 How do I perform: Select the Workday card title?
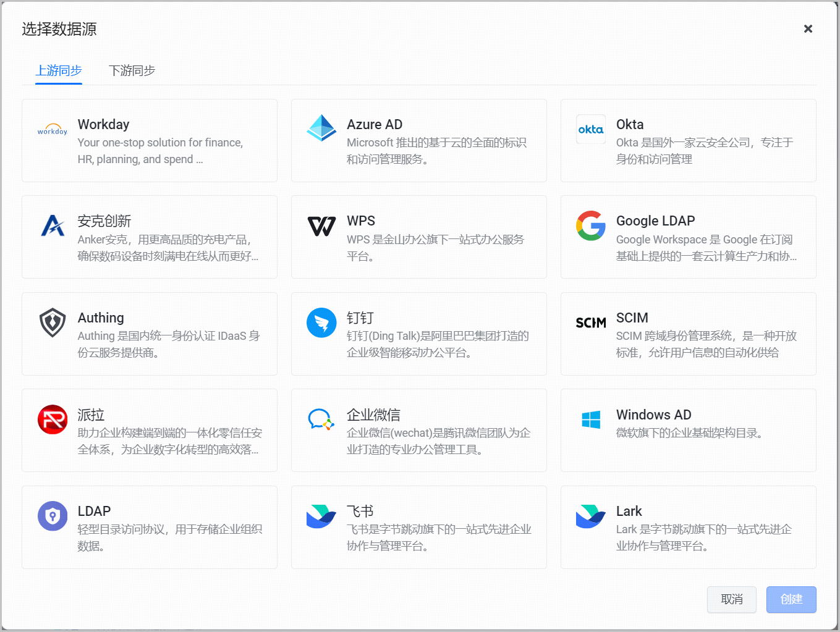point(104,124)
